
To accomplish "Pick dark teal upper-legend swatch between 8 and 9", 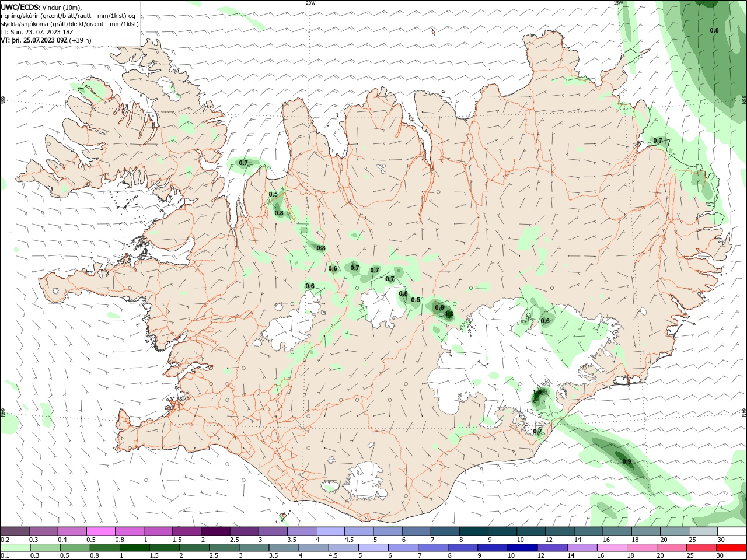I will pos(474,531).
